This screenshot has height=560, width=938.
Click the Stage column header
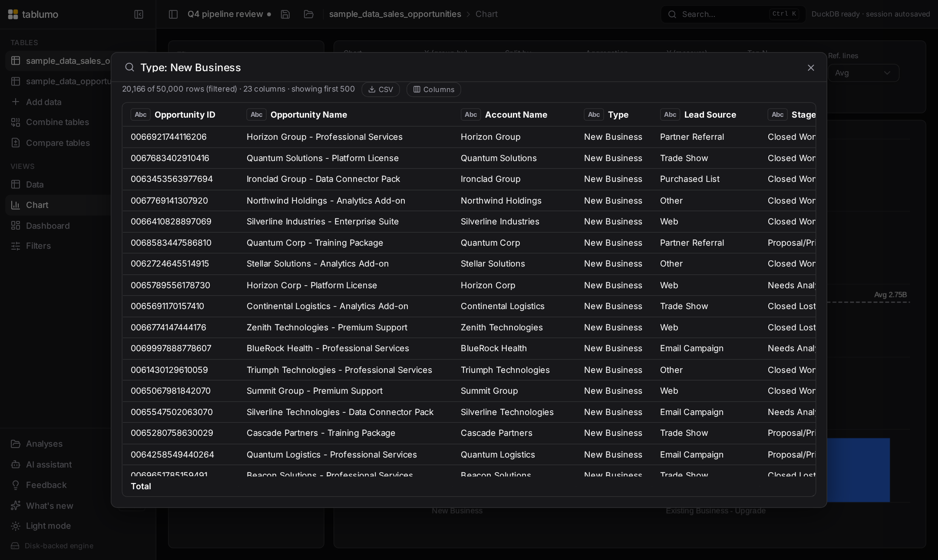(x=803, y=115)
